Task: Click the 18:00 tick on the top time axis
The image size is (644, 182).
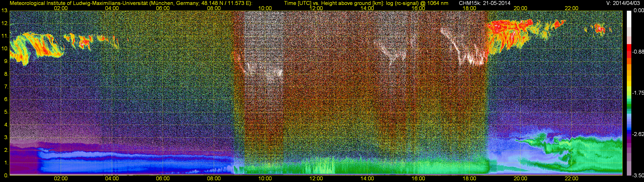Action: [469, 8]
